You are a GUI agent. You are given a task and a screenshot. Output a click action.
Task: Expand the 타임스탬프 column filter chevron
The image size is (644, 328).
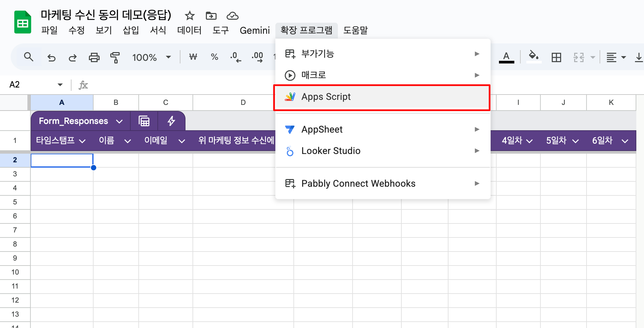coord(82,141)
